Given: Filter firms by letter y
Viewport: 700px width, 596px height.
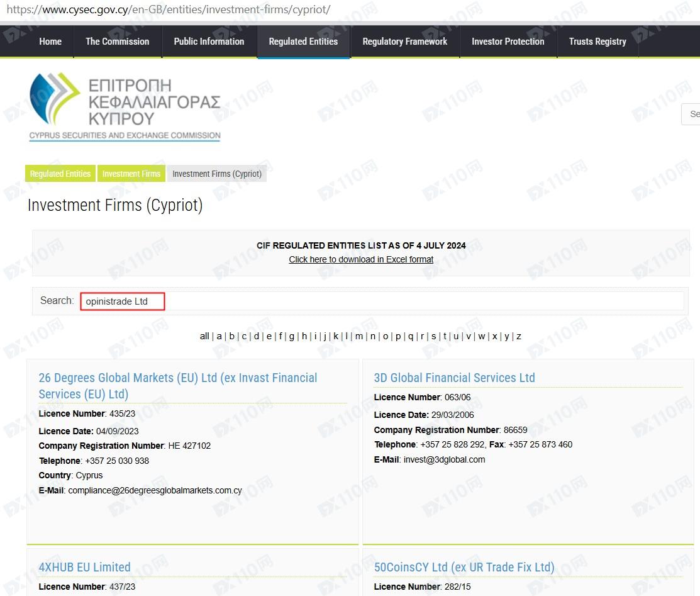Looking at the screenshot, I should coord(507,337).
